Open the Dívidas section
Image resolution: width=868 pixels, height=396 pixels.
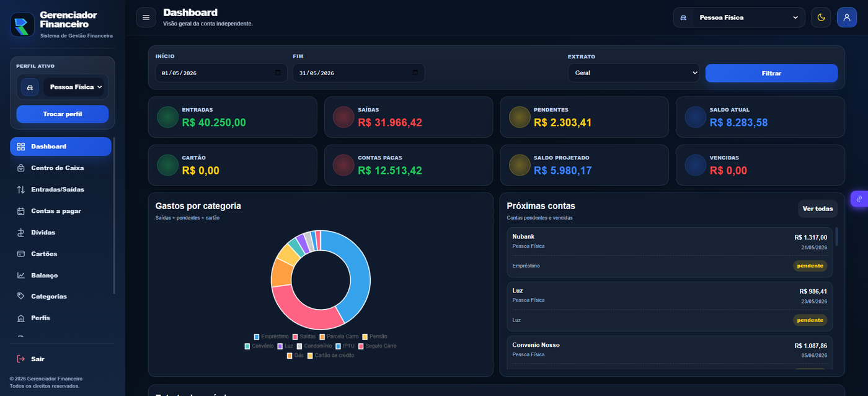tap(61, 232)
